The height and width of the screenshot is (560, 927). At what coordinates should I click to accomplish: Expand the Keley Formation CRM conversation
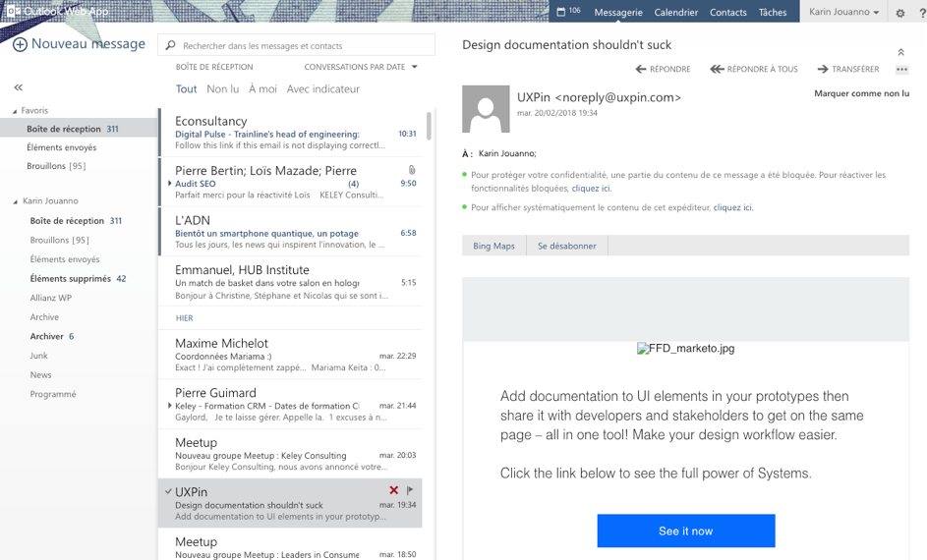[170, 405]
